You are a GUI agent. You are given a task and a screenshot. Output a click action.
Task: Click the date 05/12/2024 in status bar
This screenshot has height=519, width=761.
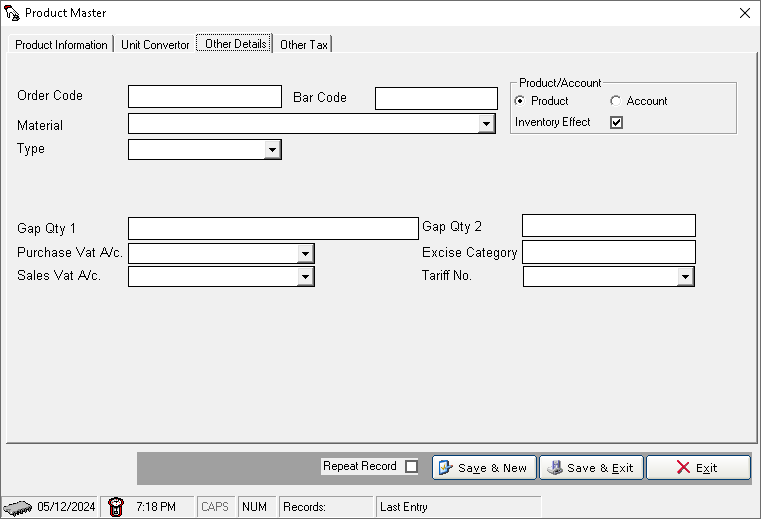tap(66, 507)
